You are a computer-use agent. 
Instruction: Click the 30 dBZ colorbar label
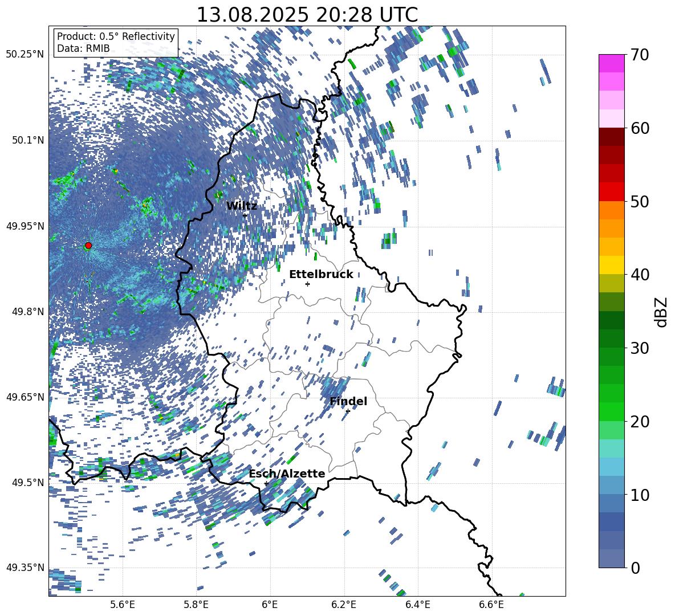pyautogui.click(x=640, y=348)
